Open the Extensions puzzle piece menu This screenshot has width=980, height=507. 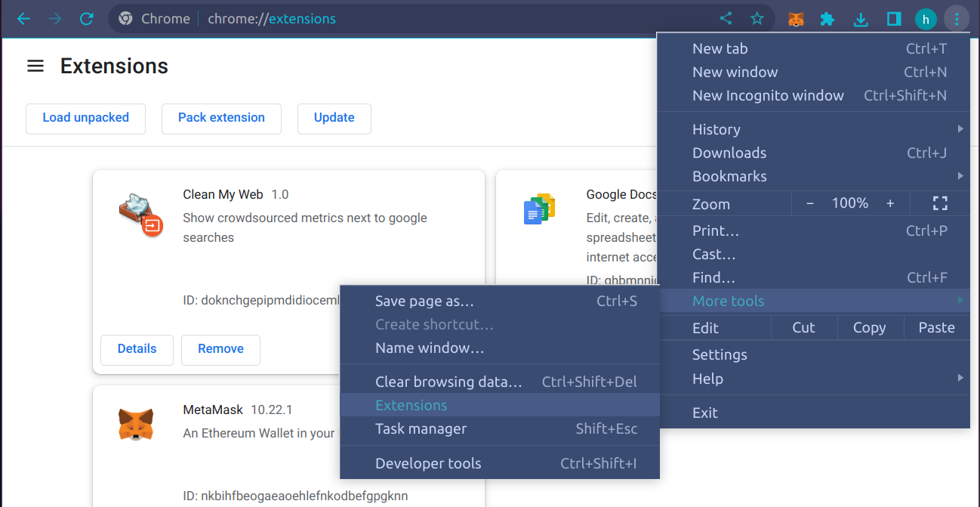(x=827, y=19)
